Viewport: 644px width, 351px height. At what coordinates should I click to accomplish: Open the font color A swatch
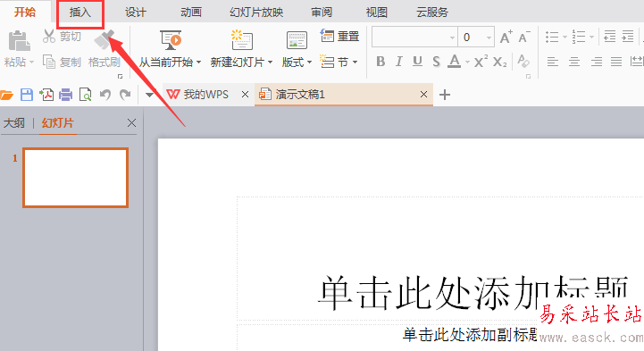pos(454,62)
